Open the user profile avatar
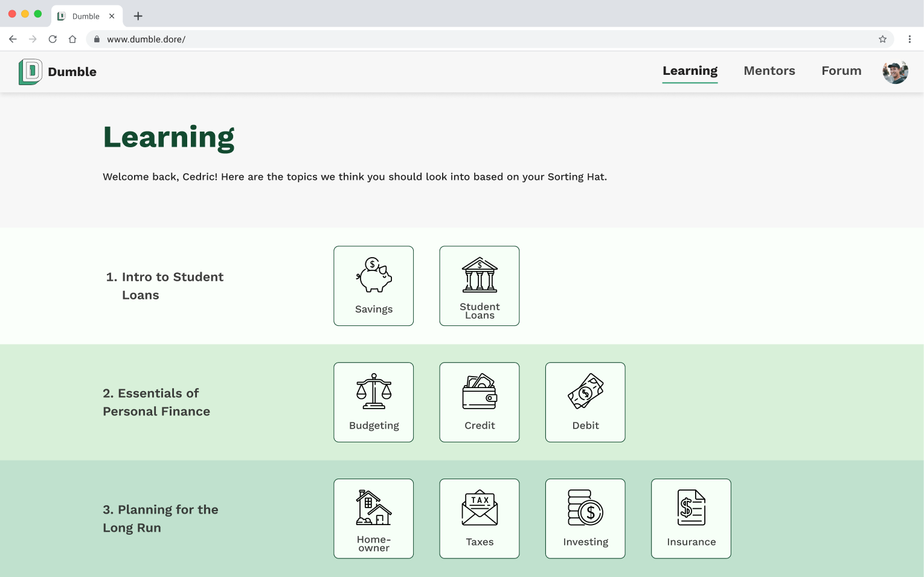Image resolution: width=924 pixels, height=577 pixels. [895, 72]
